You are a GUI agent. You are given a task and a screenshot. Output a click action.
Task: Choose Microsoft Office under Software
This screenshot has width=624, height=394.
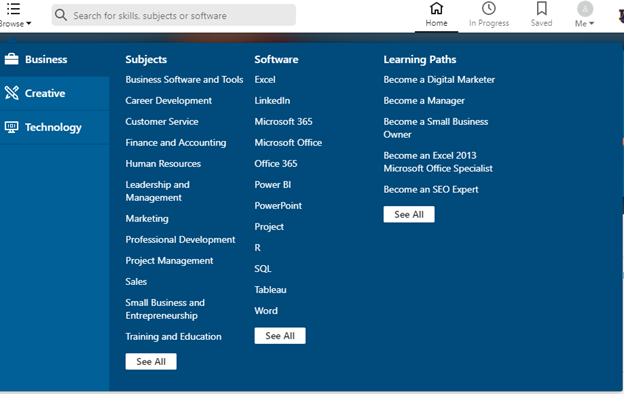(x=288, y=142)
